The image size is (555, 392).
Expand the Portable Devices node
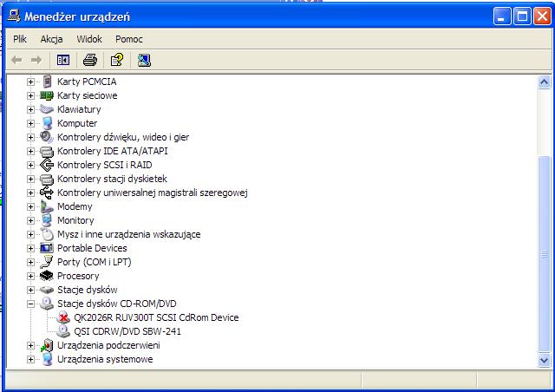[31, 248]
